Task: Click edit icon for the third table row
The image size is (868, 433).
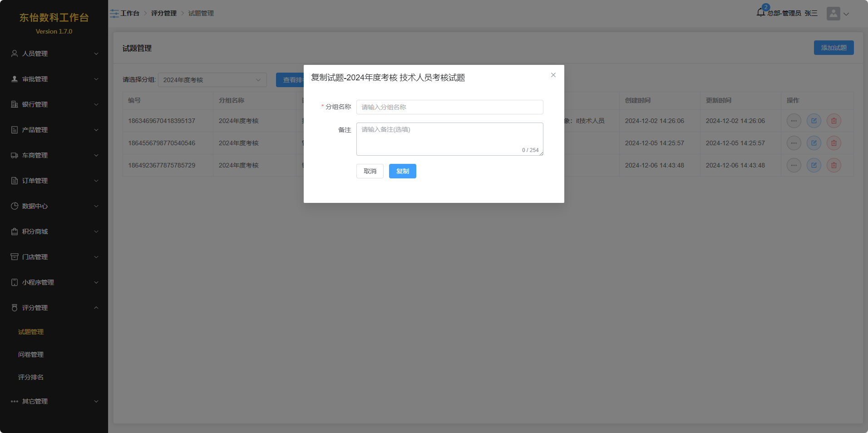Action: pos(814,165)
